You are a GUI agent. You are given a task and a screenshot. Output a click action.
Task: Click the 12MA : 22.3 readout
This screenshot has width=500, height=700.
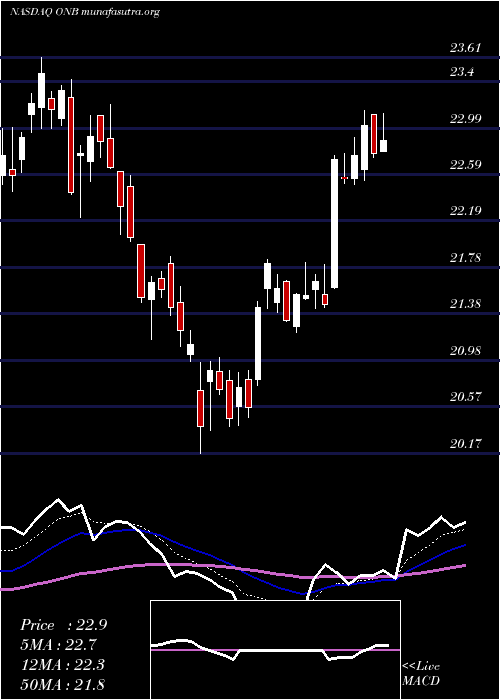tap(62, 665)
